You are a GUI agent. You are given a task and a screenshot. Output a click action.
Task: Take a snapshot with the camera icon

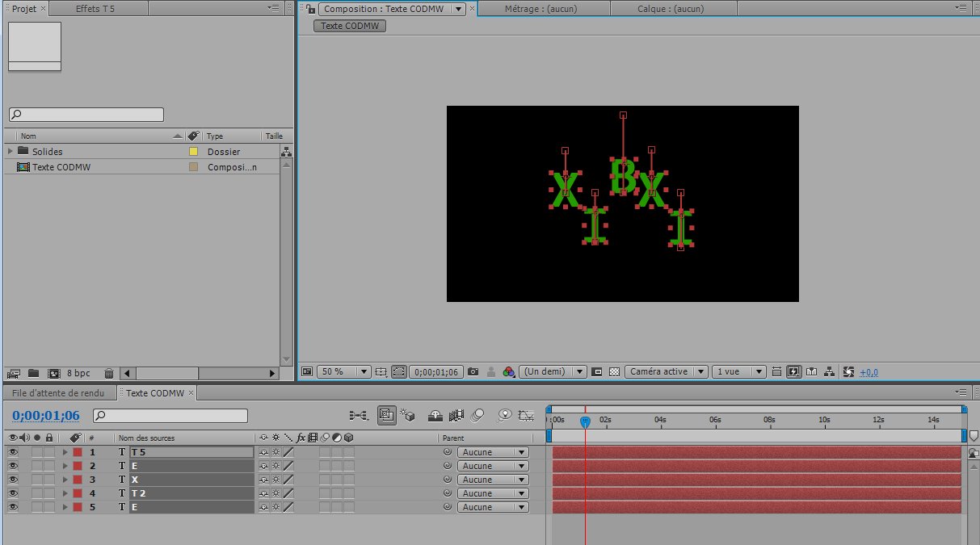[x=473, y=371]
